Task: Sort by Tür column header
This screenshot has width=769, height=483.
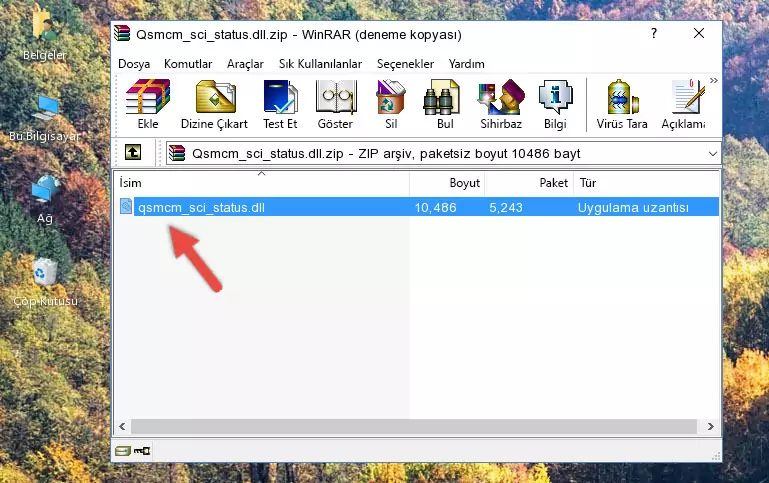Action: 646,183
